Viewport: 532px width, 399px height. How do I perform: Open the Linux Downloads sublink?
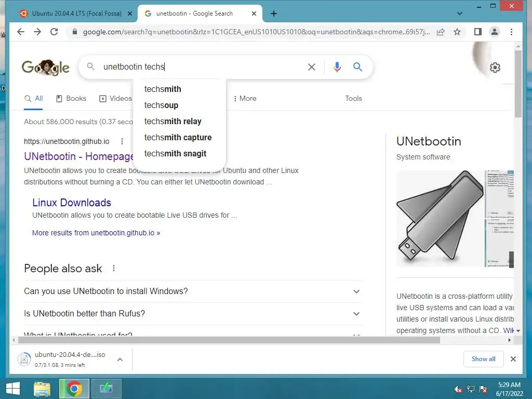point(72,203)
